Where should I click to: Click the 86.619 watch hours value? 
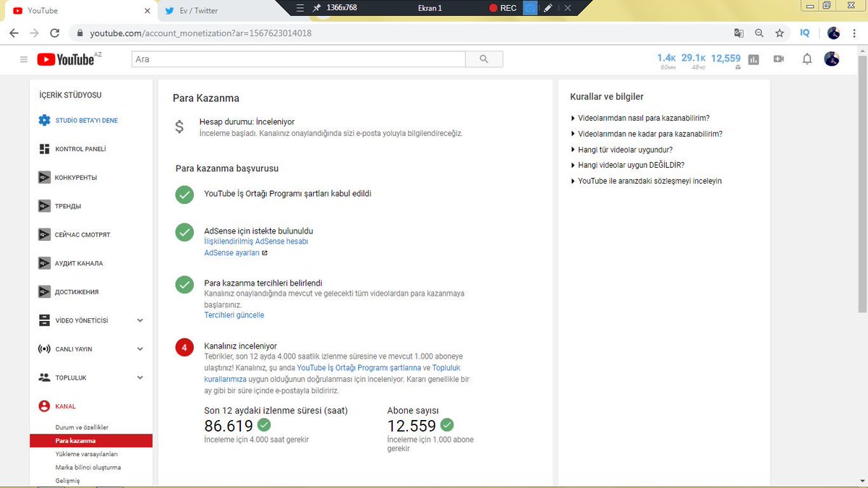tap(229, 426)
